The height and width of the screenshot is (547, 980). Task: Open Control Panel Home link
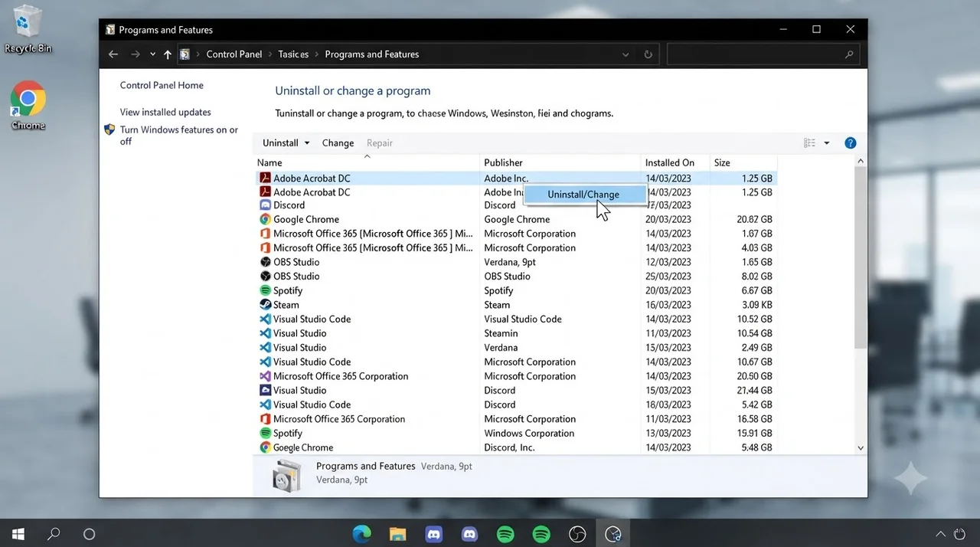pyautogui.click(x=162, y=86)
